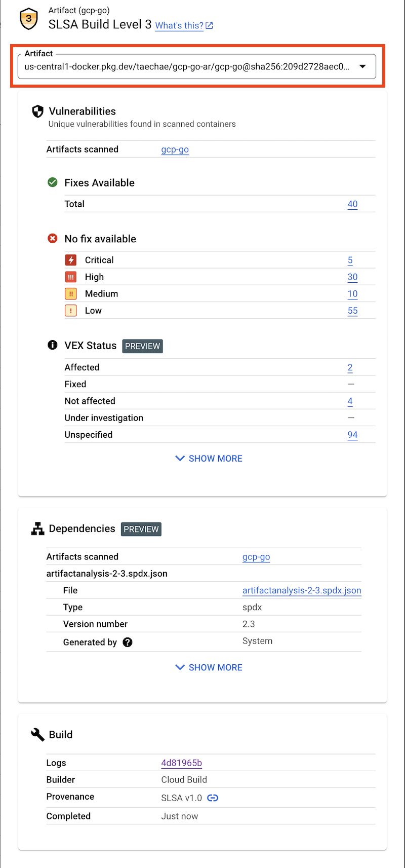Image resolution: width=405 pixels, height=868 pixels.
Task: Click the Medium severity warning icon
Action: 71,293
